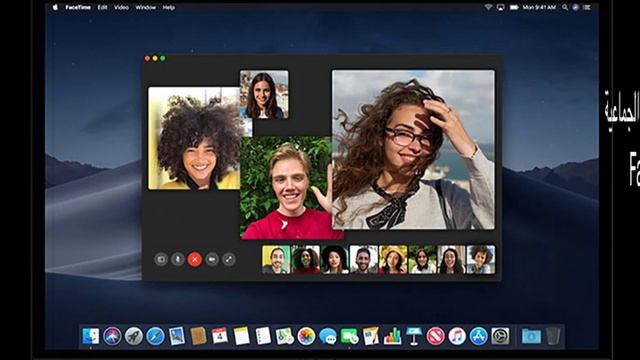Open System Preferences gear in Dock
Screen dimensions: 640x360
(x=500, y=336)
